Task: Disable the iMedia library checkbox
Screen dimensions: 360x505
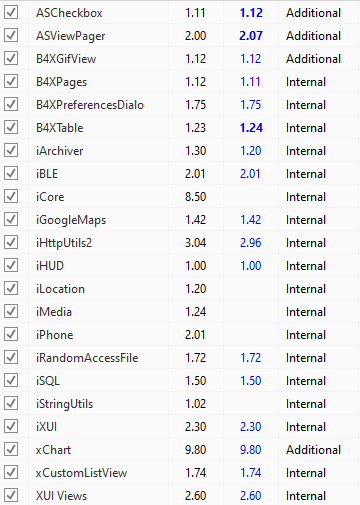Action: click(x=11, y=311)
